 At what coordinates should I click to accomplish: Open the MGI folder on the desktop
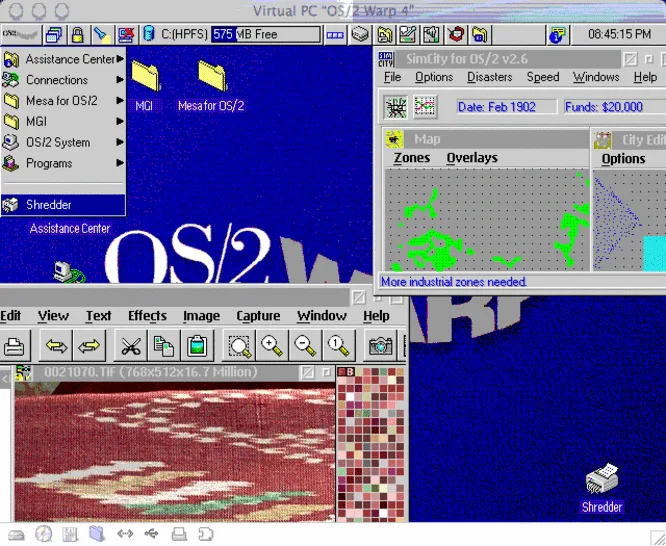145,76
